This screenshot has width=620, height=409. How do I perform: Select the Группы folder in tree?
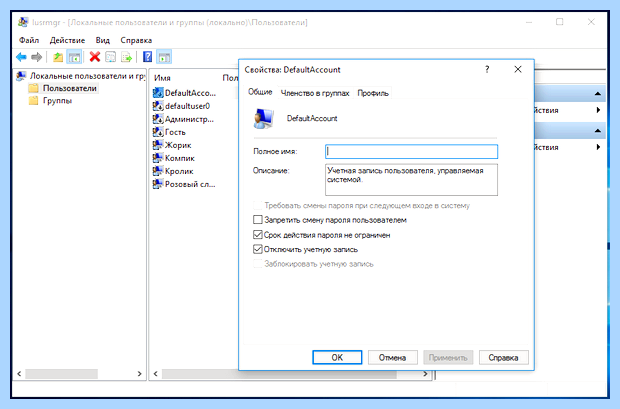(50, 101)
